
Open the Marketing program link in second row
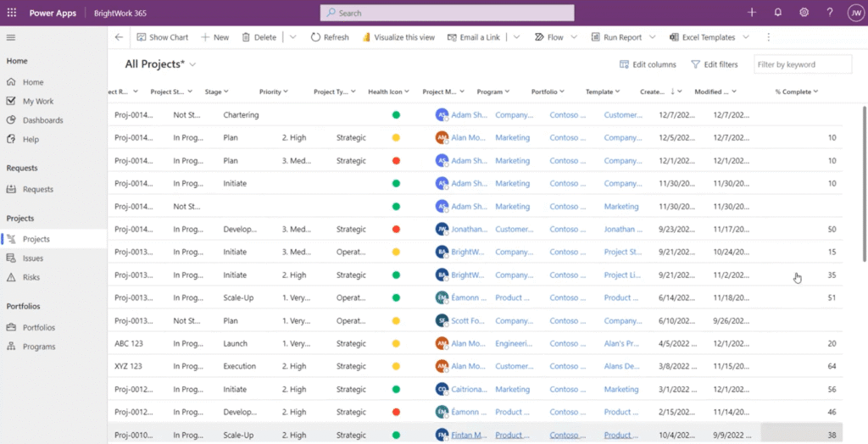click(x=512, y=137)
